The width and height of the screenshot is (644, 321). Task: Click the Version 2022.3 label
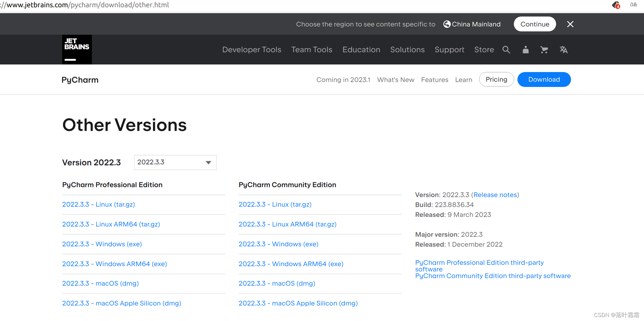pos(92,162)
